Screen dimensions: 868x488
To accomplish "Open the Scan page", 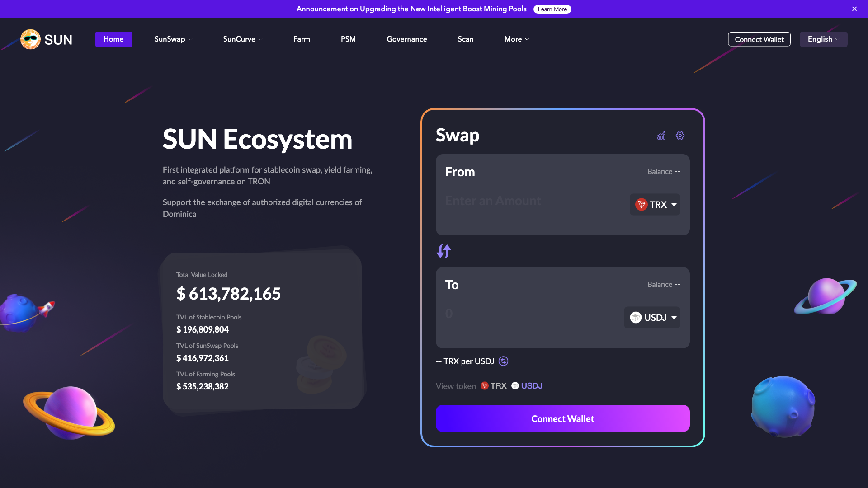I will 466,39.
